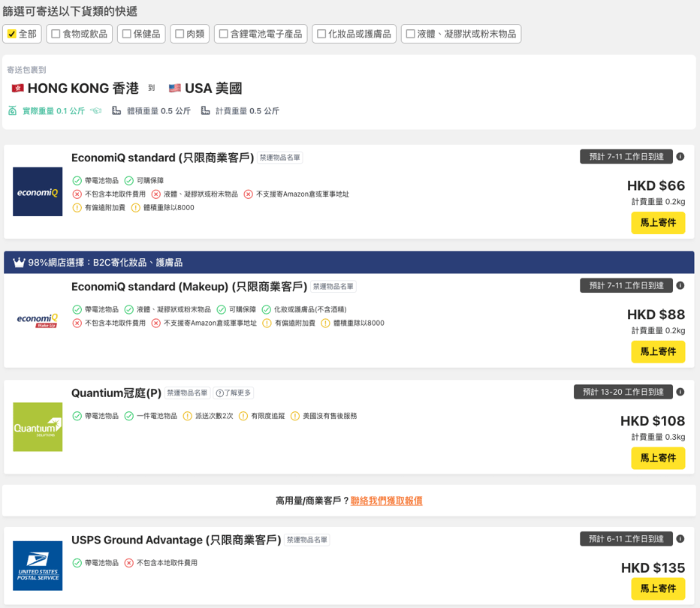Open 禁運物品名單 for USPS Ground Advantage
Image resolution: width=700 pixels, height=608 pixels.
click(x=306, y=540)
